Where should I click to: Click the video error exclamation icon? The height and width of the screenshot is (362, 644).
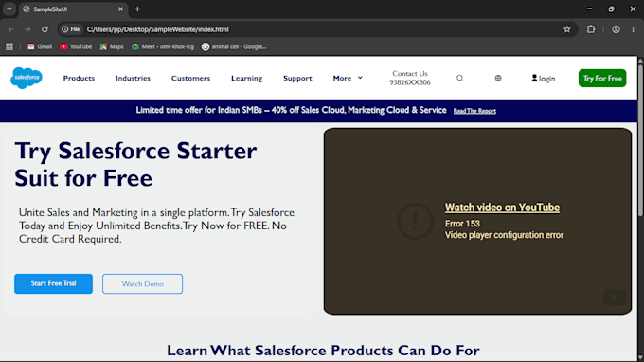[415, 221]
